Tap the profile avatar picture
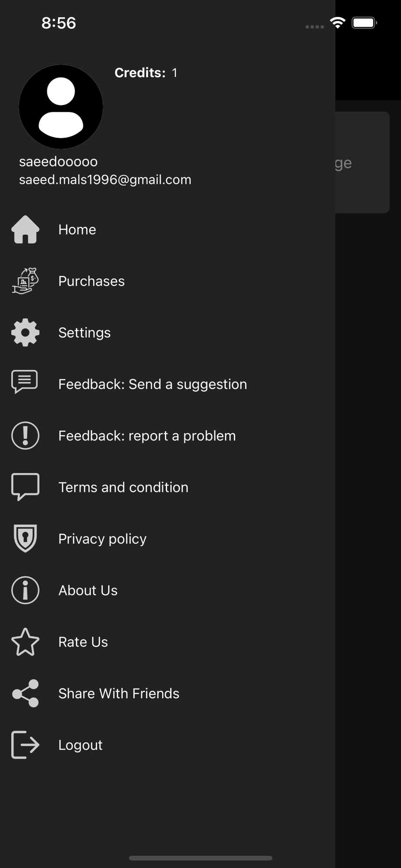Screen dimensions: 401x868 (x=61, y=107)
